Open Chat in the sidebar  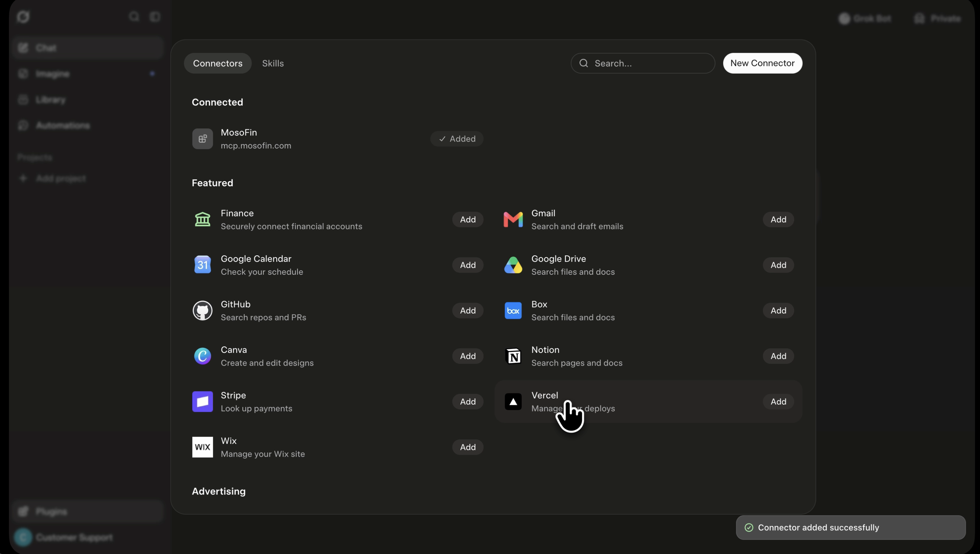pos(88,48)
